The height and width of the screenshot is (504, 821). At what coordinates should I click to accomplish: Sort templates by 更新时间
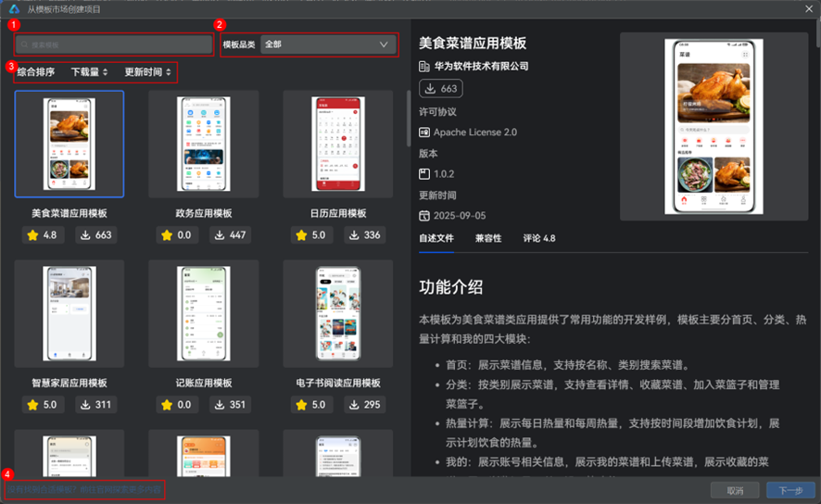pos(147,71)
